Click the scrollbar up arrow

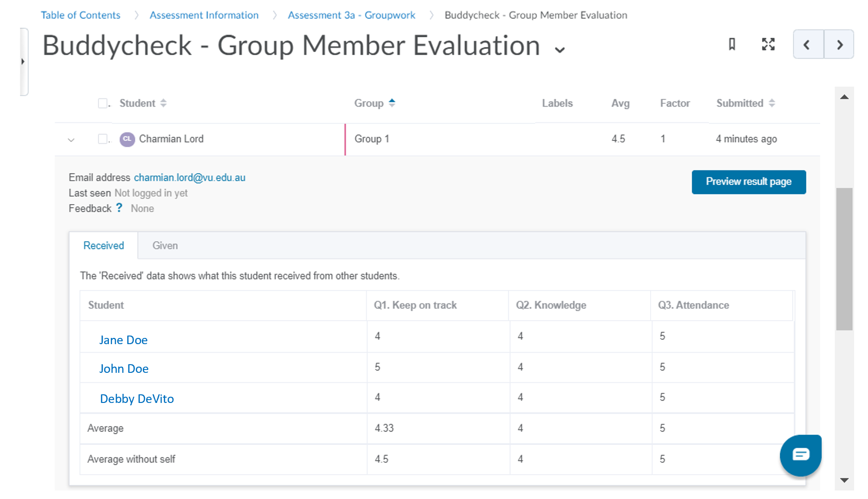pyautogui.click(x=845, y=97)
